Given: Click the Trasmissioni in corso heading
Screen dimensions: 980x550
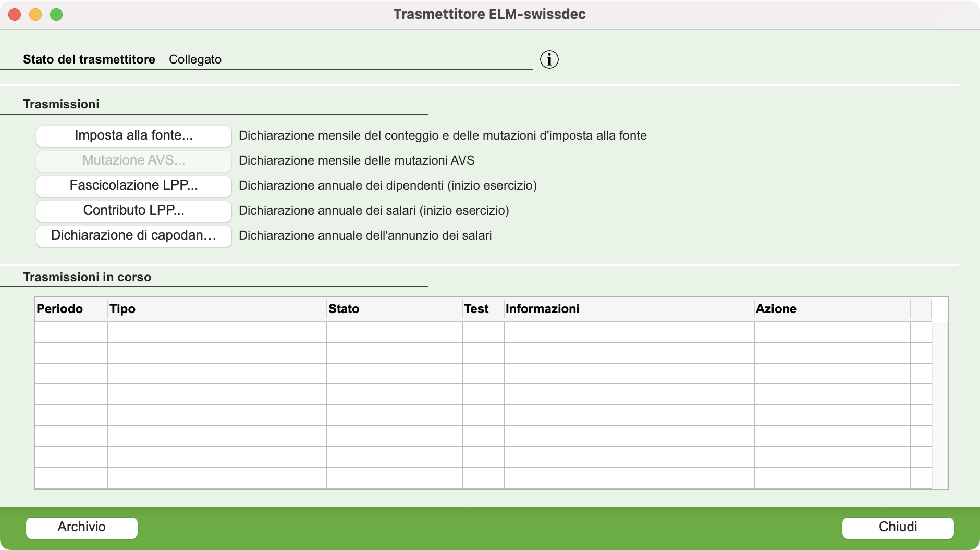Looking at the screenshot, I should 87,277.
